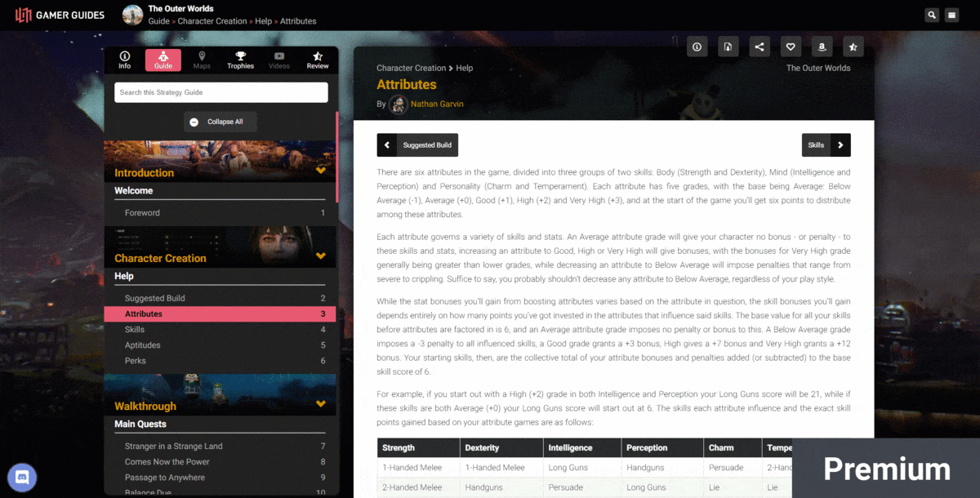Viewport: 980px width, 498px height.
Task: Click Character Creation in header breadcrumb
Action: coord(212,21)
